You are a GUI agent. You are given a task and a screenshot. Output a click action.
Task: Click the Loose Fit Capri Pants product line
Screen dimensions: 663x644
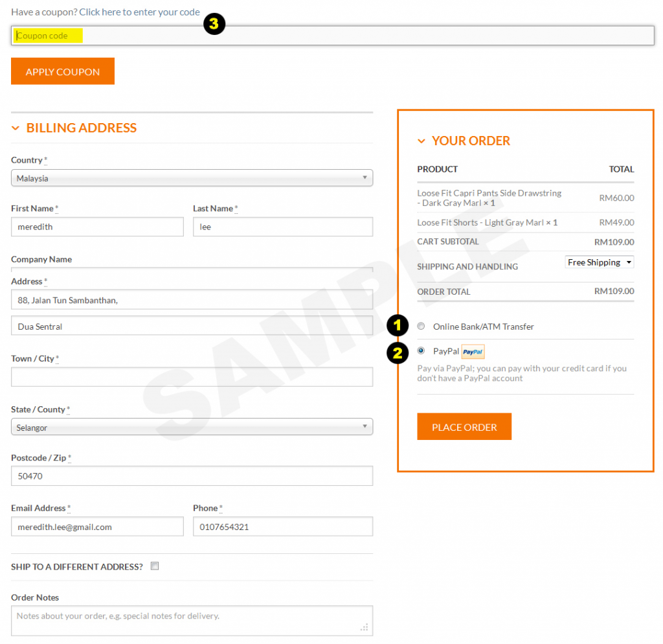coord(489,198)
